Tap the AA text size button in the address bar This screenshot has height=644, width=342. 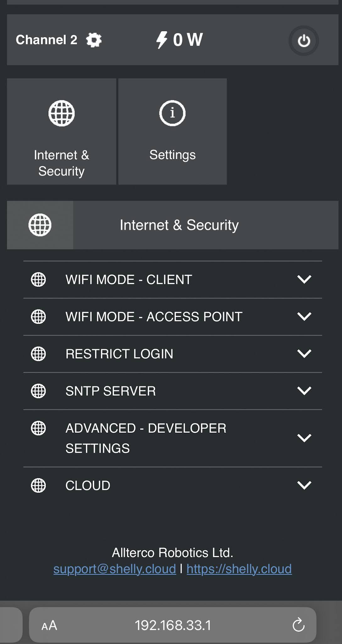tap(49, 625)
